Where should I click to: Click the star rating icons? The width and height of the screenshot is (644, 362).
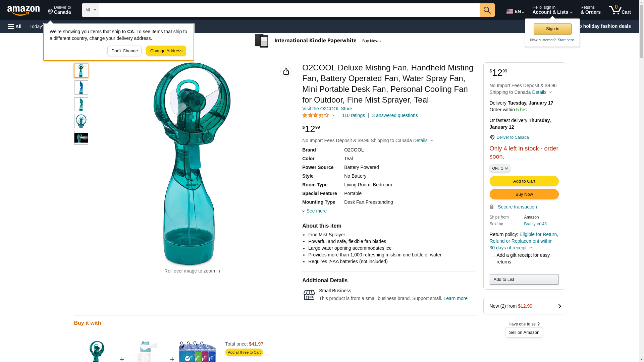pyautogui.click(x=316, y=115)
